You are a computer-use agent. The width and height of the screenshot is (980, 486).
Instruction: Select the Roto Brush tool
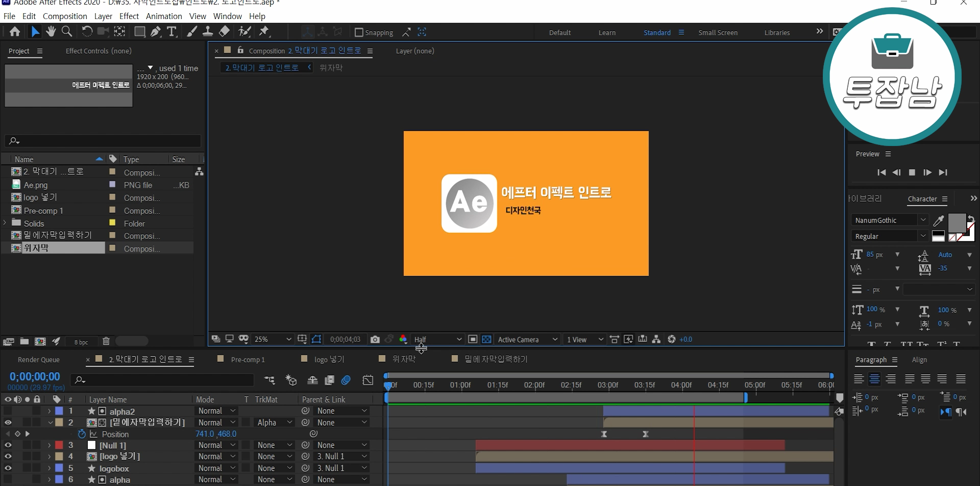[244, 32]
